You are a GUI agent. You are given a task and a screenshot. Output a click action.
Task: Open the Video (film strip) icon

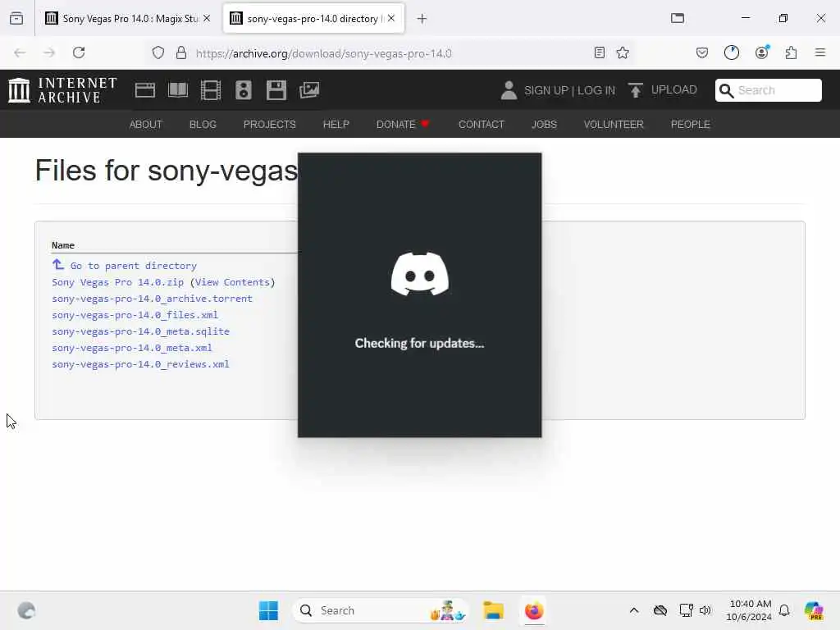pos(211,90)
